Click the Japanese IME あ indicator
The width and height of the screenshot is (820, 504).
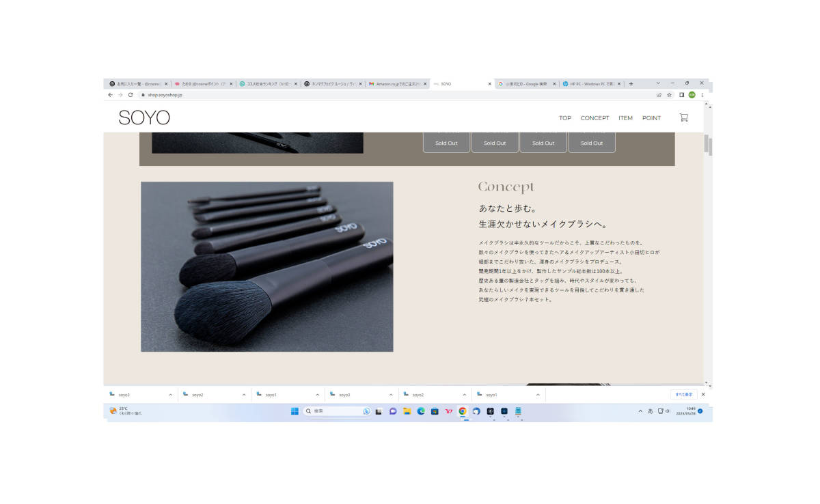(x=650, y=411)
